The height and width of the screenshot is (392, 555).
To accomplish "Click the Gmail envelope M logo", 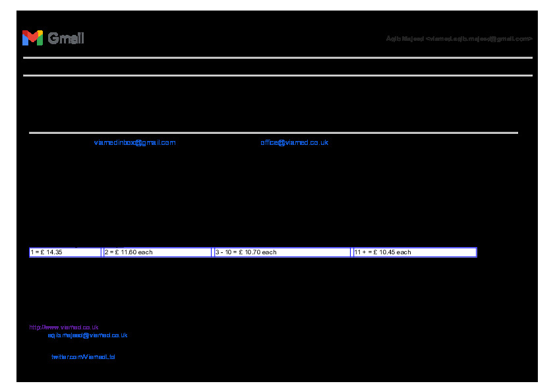I will pos(32,38).
